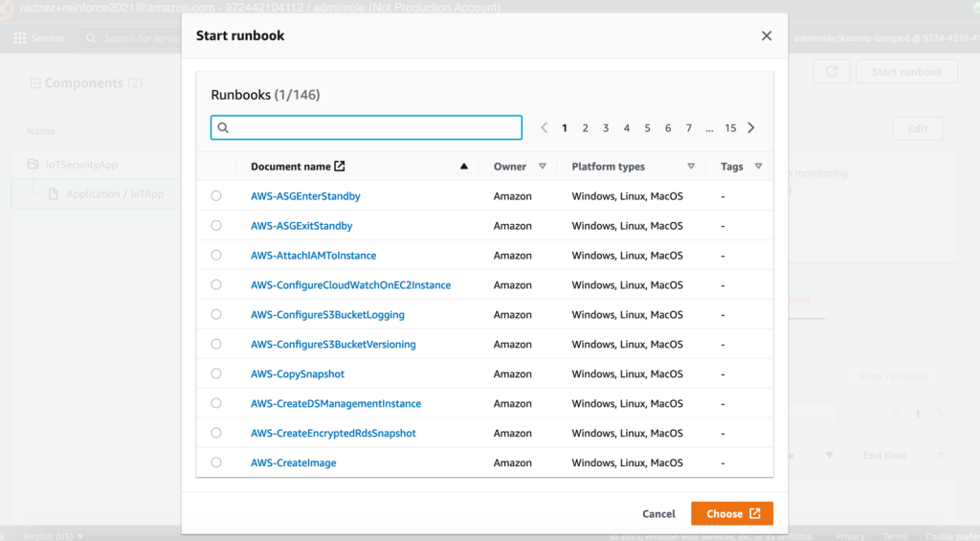Open AWS-ASGEnterStandby document link
980x541 pixels.
coord(305,196)
